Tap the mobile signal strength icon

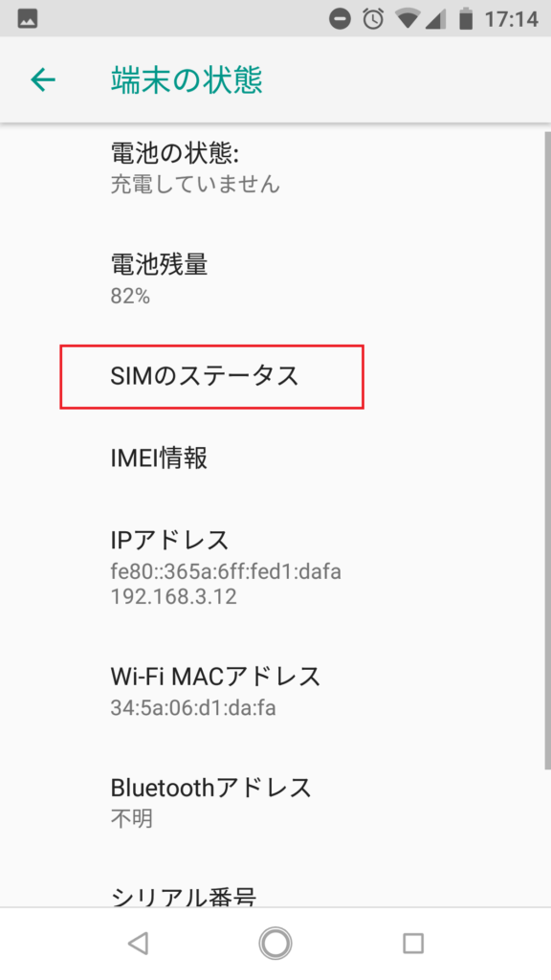436,19
